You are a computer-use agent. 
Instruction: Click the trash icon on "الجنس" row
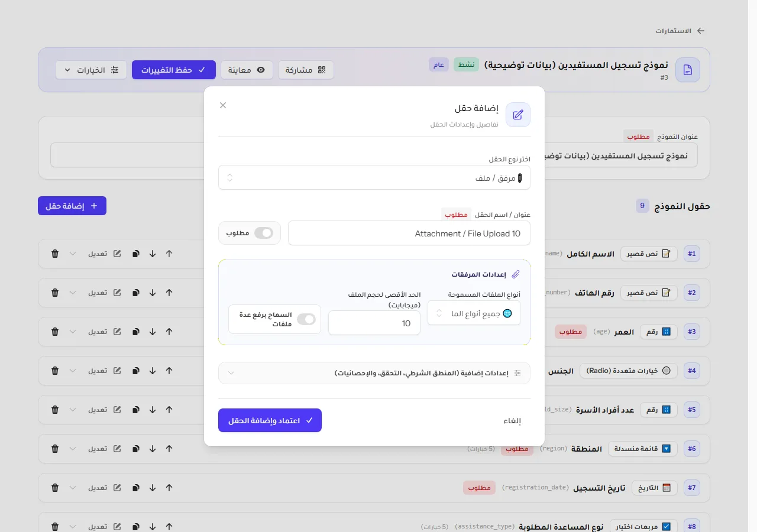coord(55,371)
